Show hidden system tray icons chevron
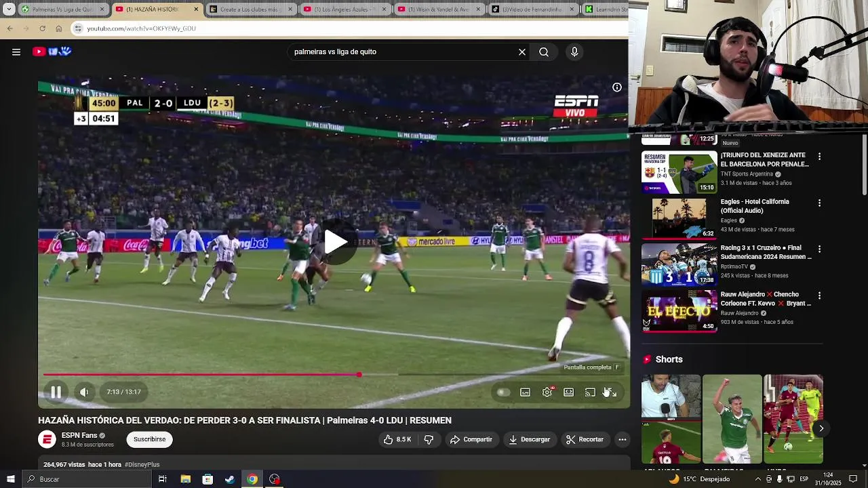868x488 pixels. pyautogui.click(x=758, y=479)
